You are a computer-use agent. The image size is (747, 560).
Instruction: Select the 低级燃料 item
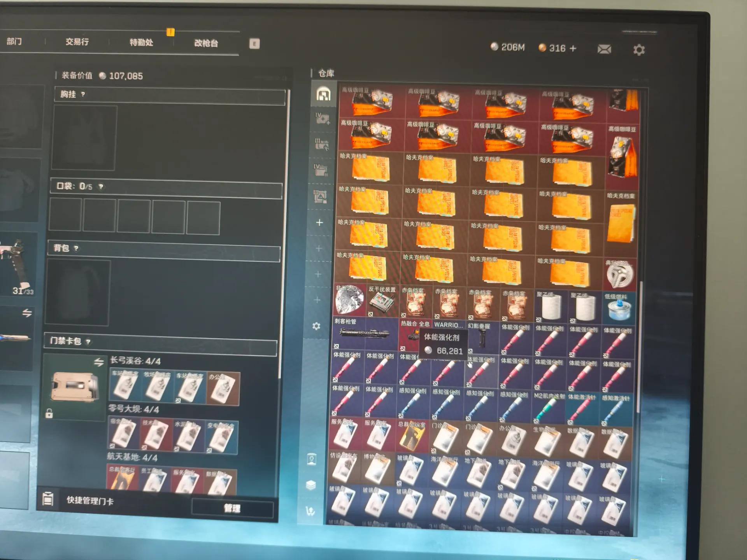pos(619,309)
